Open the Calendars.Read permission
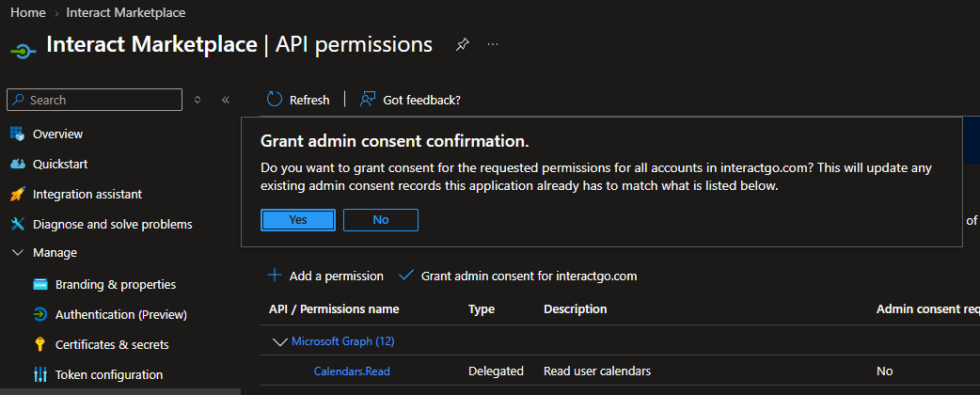This screenshot has width=980, height=395. 352,371
